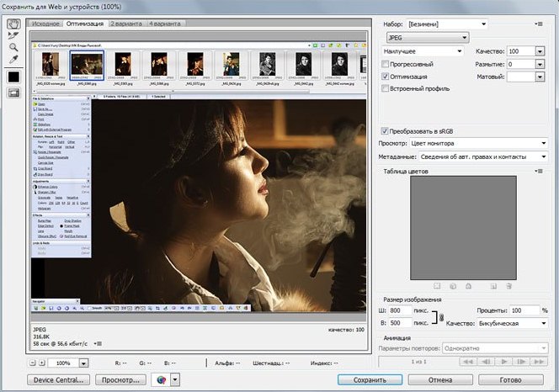Screen dimensions: 559x392
Task: Click the browser preview icon
Action: [161, 379]
